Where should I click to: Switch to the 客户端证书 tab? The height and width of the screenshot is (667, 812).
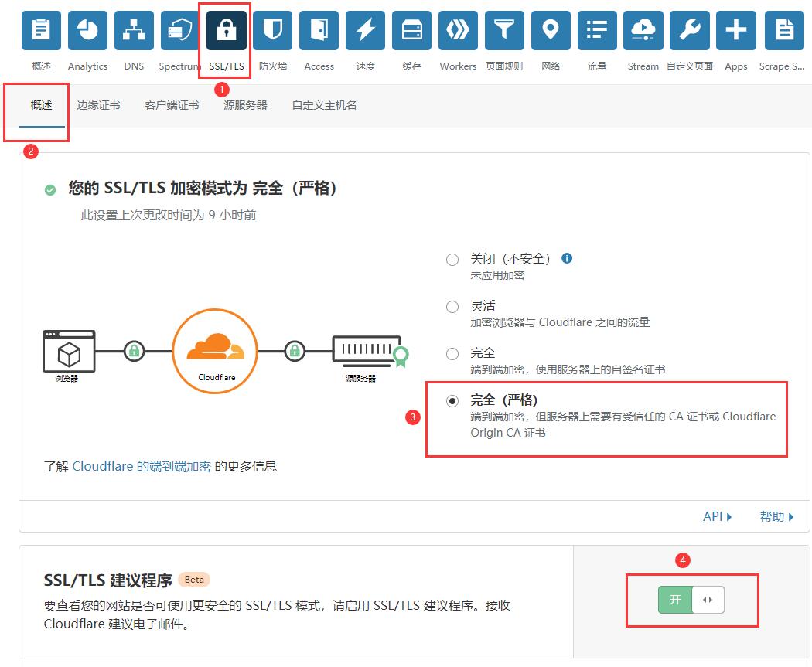(172, 106)
